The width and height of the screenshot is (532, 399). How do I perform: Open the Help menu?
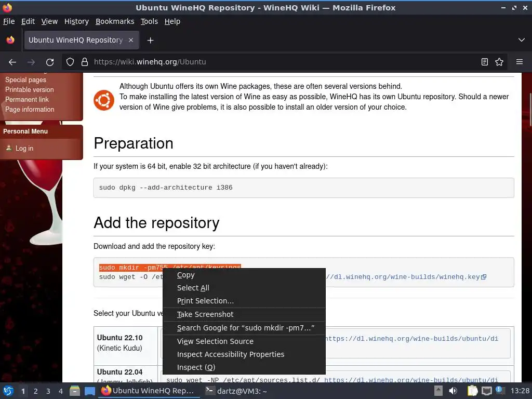coord(172,21)
